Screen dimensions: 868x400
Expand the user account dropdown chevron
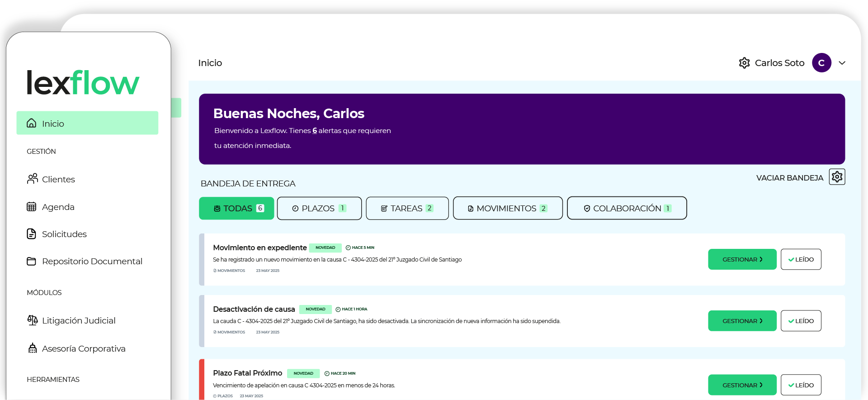pyautogui.click(x=842, y=63)
